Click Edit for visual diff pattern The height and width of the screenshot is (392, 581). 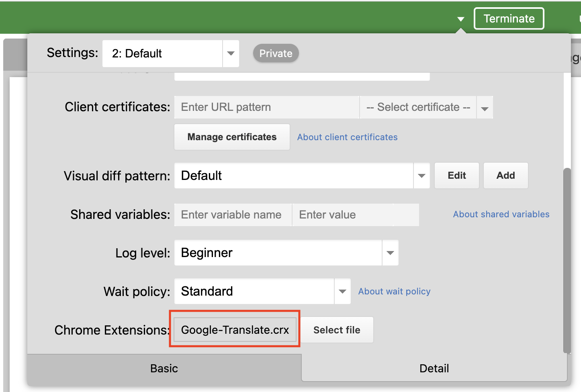[x=456, y=176]
